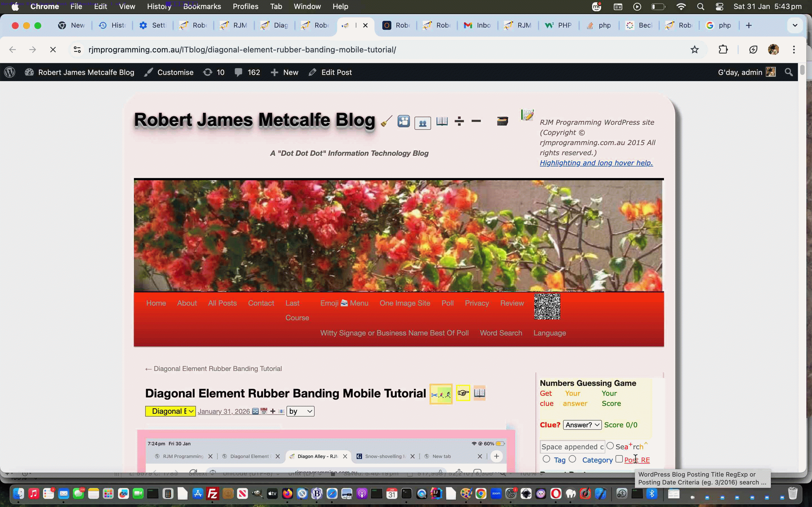Open the movie camera icon in the header
The width and height of the screenshot is (812, 507).
[x=404, y=121]
